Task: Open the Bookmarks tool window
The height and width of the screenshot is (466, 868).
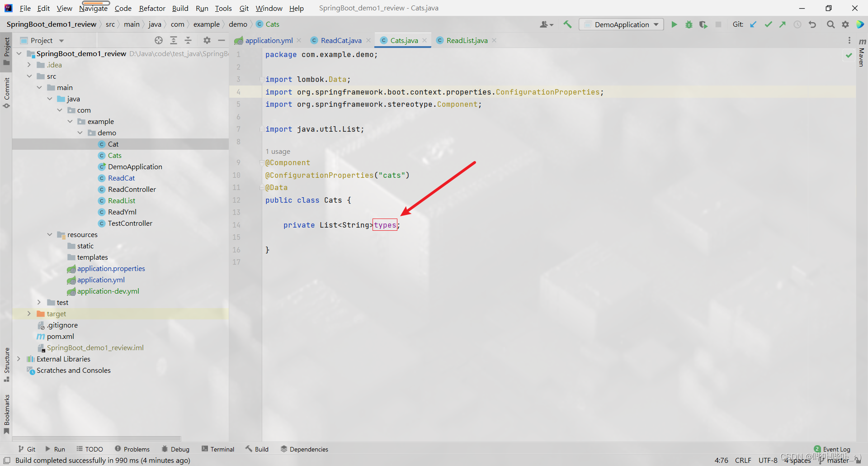Action: coord(6,414)
